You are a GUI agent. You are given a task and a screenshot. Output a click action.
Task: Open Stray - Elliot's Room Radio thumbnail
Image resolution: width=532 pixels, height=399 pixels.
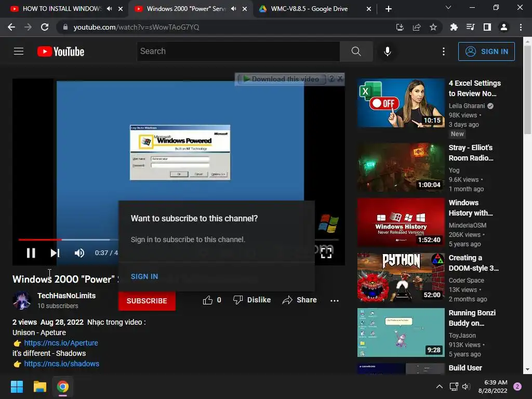point(401,167)
